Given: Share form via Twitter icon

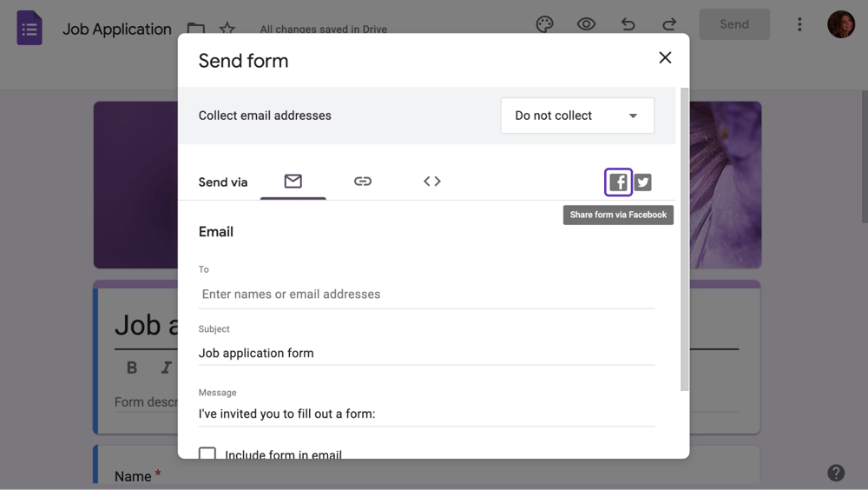Looking at the screenshot, I should point(642,182).
